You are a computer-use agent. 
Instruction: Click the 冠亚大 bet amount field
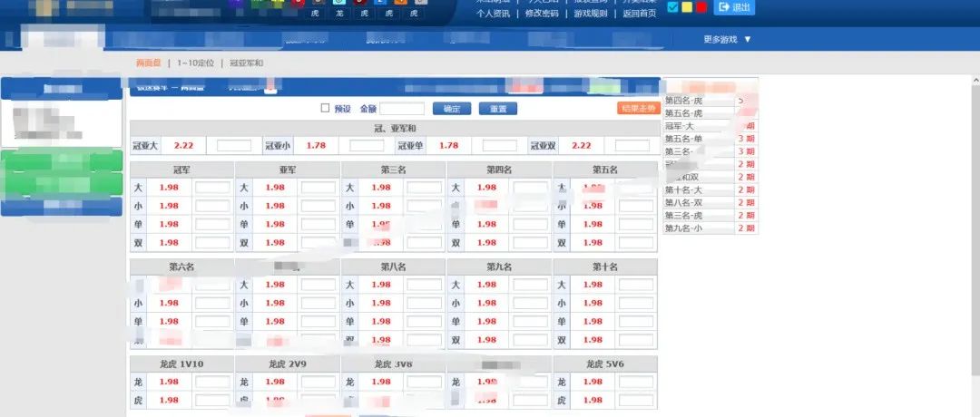pyautogui.click(x=234, y=146)
